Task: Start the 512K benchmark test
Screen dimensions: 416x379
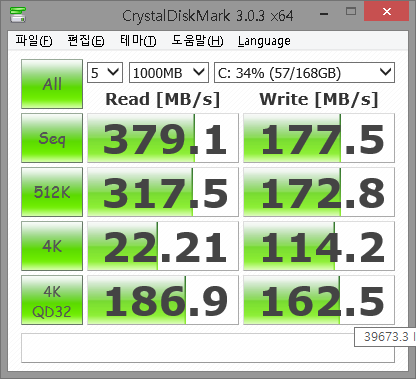Action: coord(52,192)
